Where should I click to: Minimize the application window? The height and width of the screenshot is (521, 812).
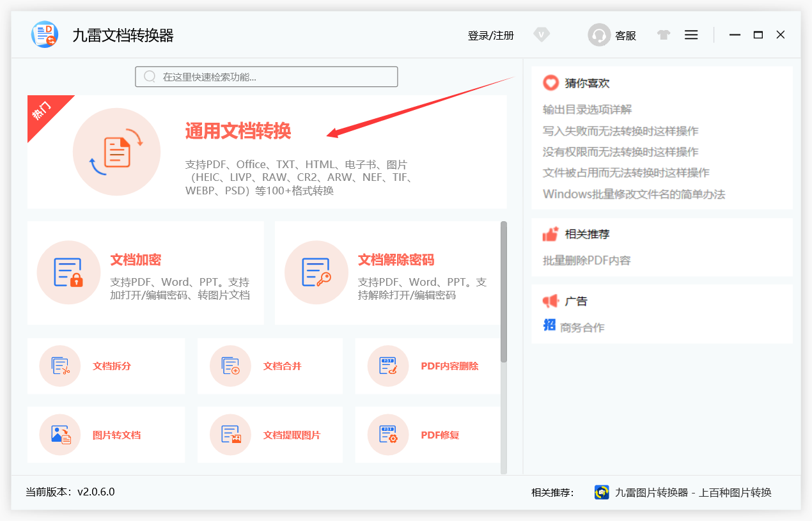tap(735, 35)
